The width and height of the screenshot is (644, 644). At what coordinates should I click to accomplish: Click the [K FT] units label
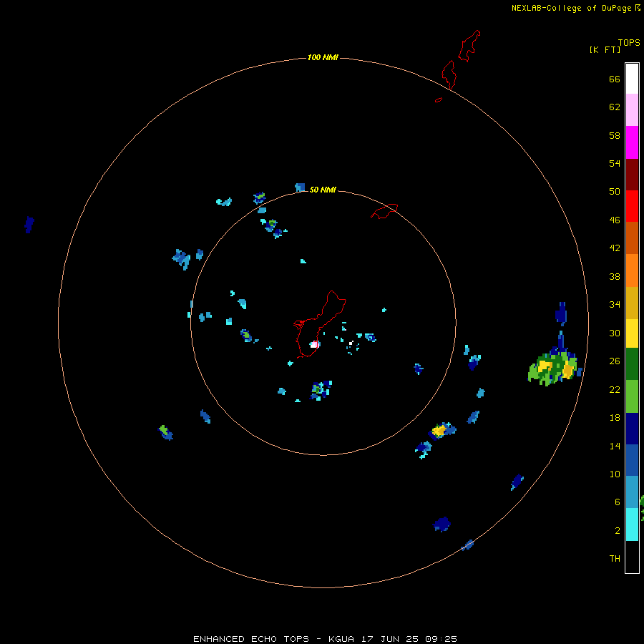605,50
